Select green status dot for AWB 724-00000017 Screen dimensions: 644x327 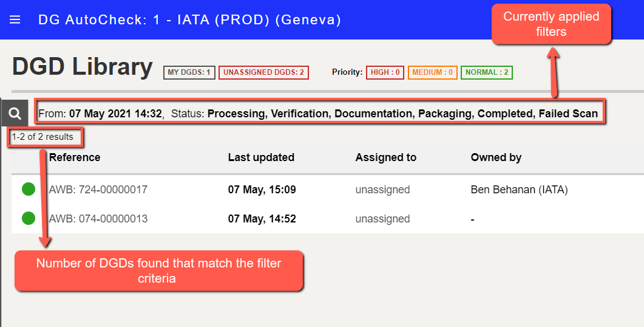point(29,189)
